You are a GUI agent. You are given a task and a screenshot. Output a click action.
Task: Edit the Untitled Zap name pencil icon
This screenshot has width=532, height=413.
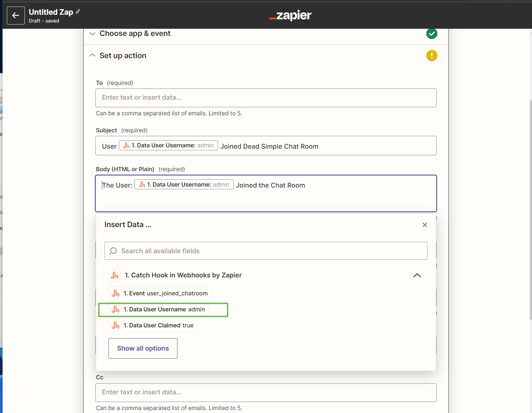(78, 11)
